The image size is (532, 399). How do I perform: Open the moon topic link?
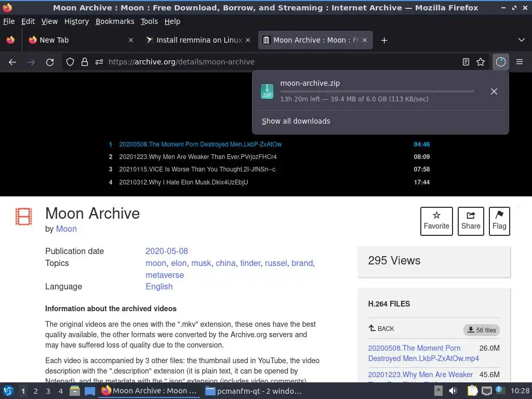[156, 263]
